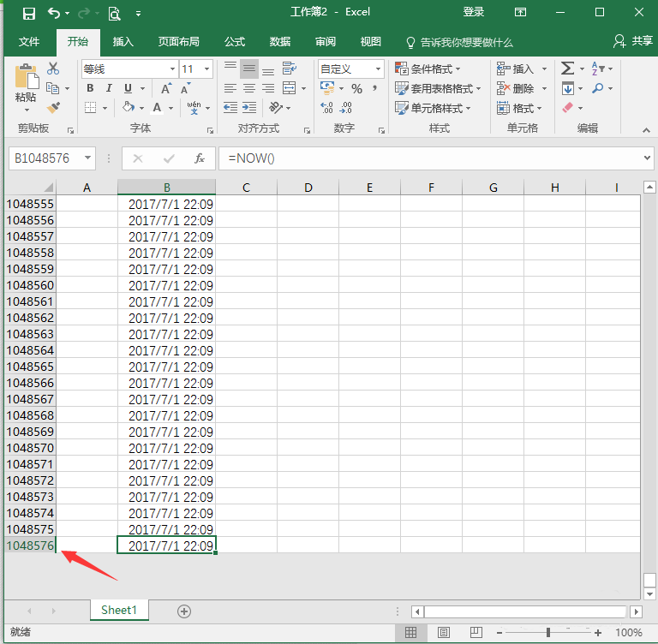Image resolution: width=658 pixels, height=644 pixels.
Task: Switch to the 数据 data tab
Action: pyautogui.click(x=280, y=42)
